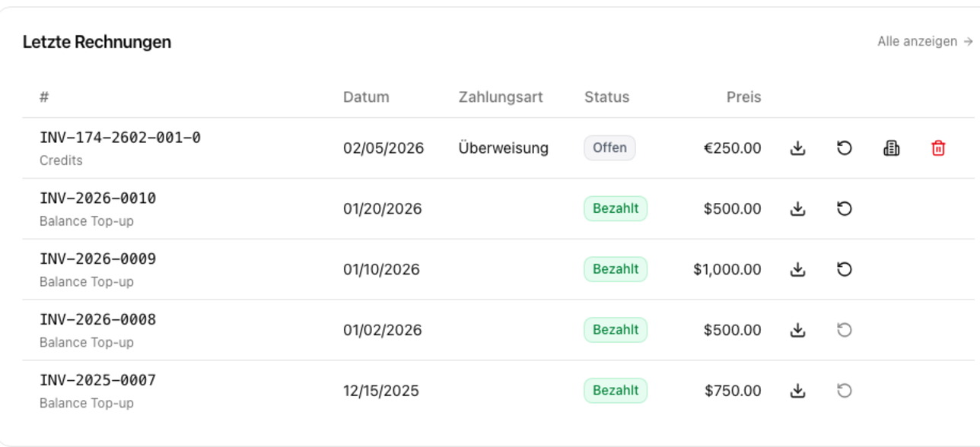Click the repeat icon for the $1,000.00 invoice
This screenshot has width=980, height=447.
[x=844, y=269]
